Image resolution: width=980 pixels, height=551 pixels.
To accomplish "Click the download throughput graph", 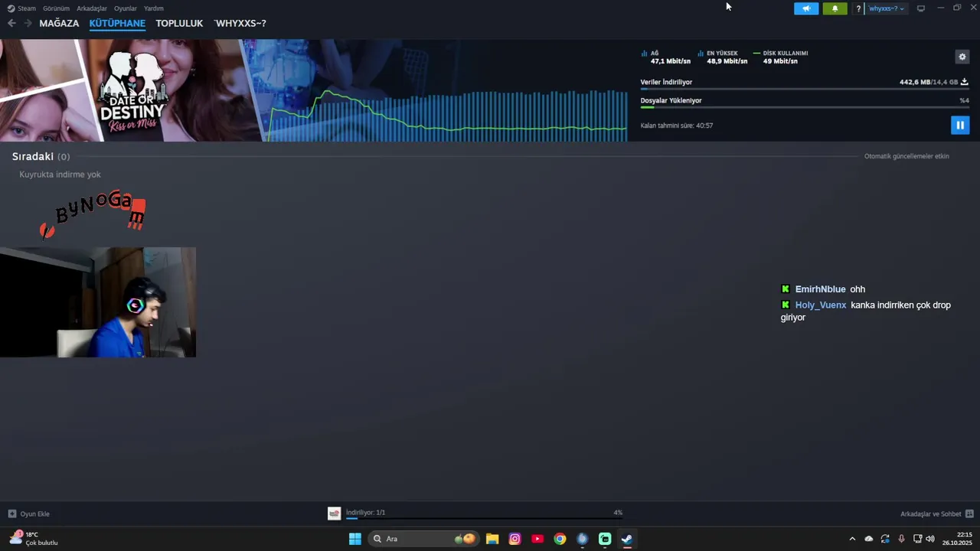I will [x=448, y=115].
